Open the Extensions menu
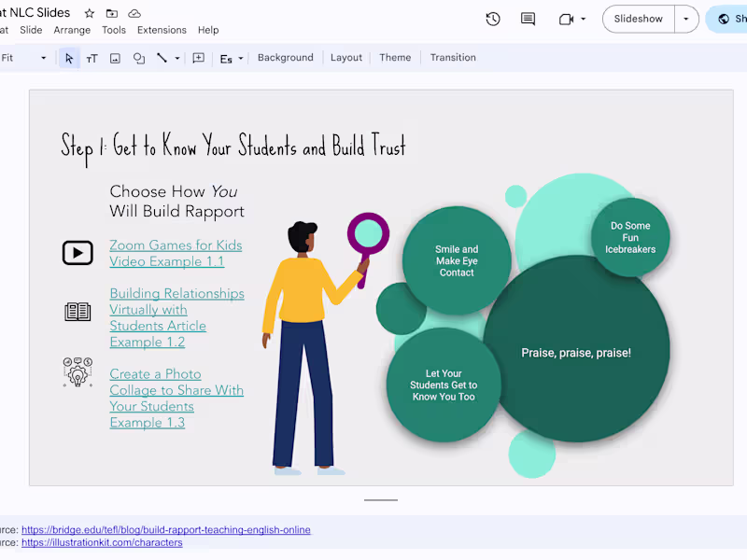The image size is (747, 560). point(162,30)
